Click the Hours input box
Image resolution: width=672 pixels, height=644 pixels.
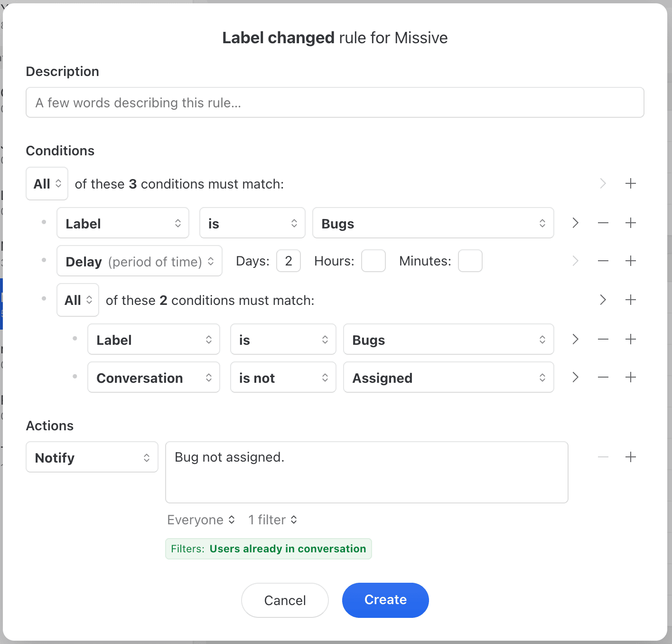point(373,261)
